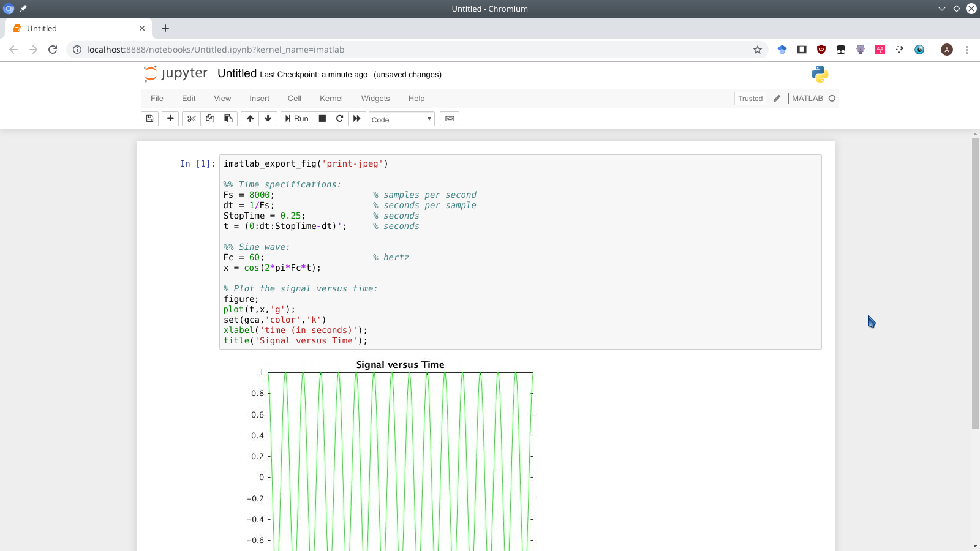Image resolution: width=980 pixels, height=551 pixels.
Task: Open the command palette keyboard icon
Action: [x=450, y=119]
